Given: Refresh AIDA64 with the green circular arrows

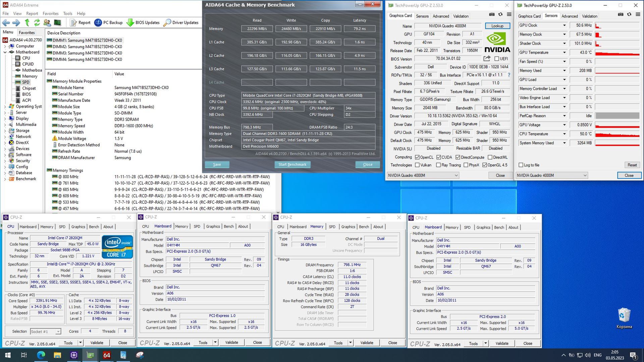Looking at the screenshot, I should [37, 22].
